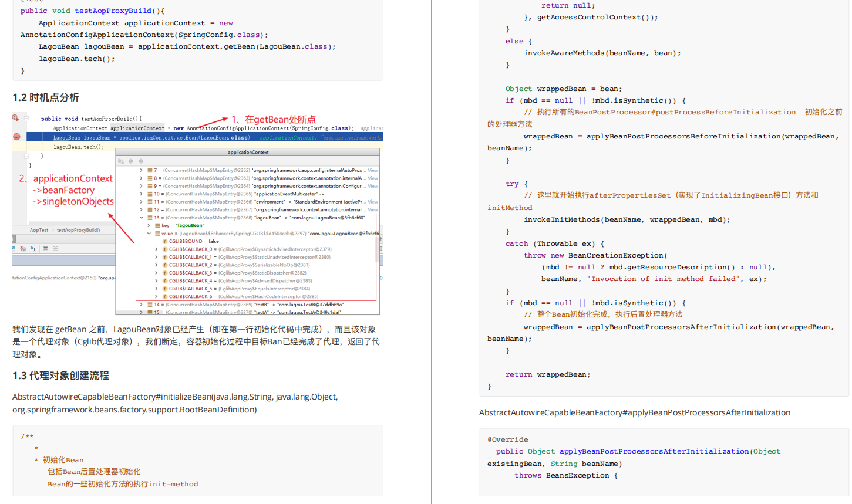Click @Override annotation in right code block
852x504 pixels.
(508, 439)
